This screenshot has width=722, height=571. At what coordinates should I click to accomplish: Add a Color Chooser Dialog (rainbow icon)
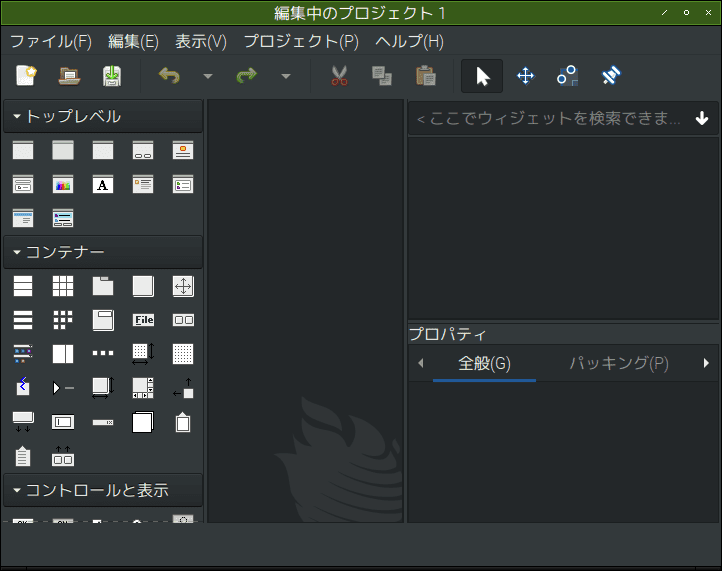[63, 185]
